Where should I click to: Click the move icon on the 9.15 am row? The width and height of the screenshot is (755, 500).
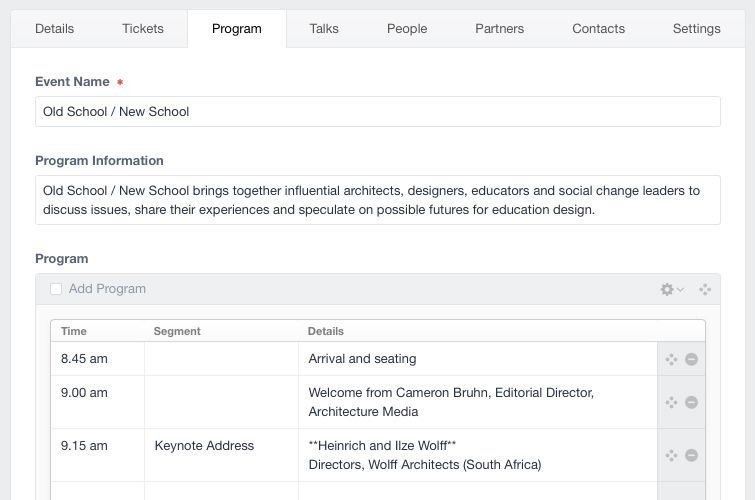(671, 455)
